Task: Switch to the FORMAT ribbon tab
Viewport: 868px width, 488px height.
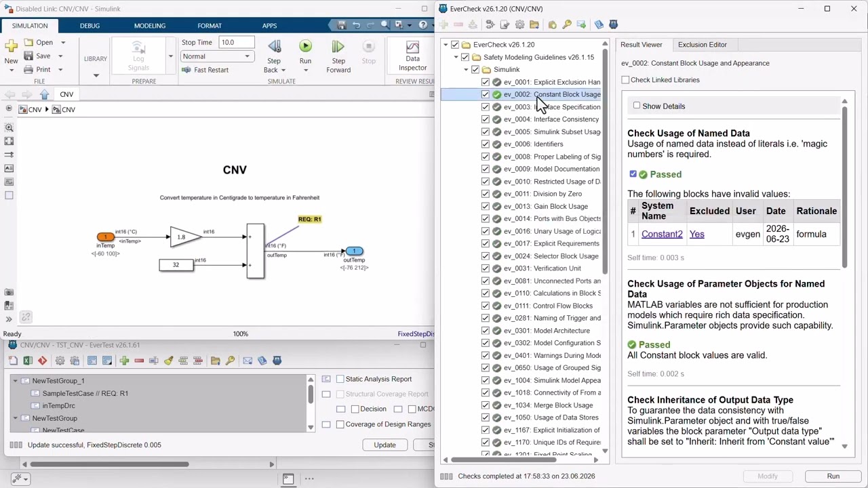Action: [210, 26]
